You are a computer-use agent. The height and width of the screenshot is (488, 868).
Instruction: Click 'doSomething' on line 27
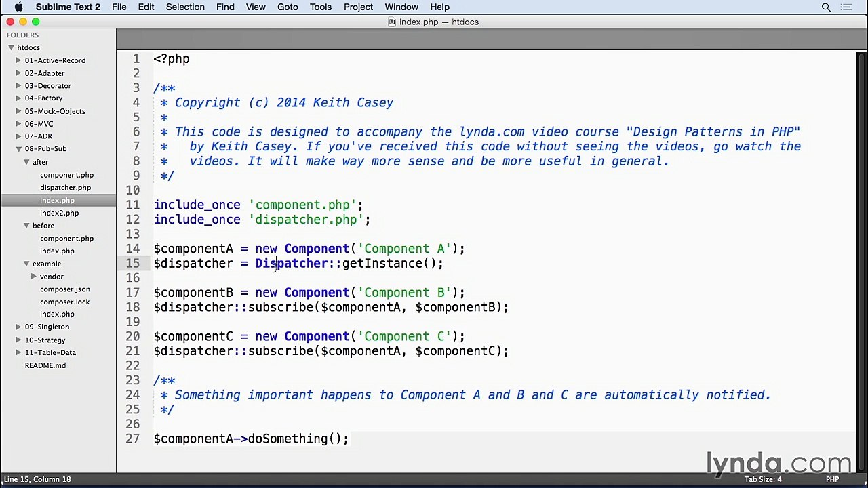point(288,439)
